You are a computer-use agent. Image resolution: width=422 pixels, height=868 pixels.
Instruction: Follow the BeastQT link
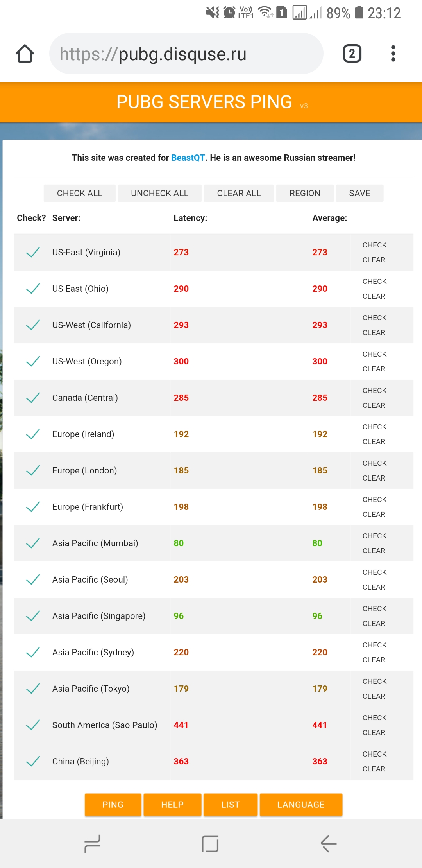[x=188, y=158]
